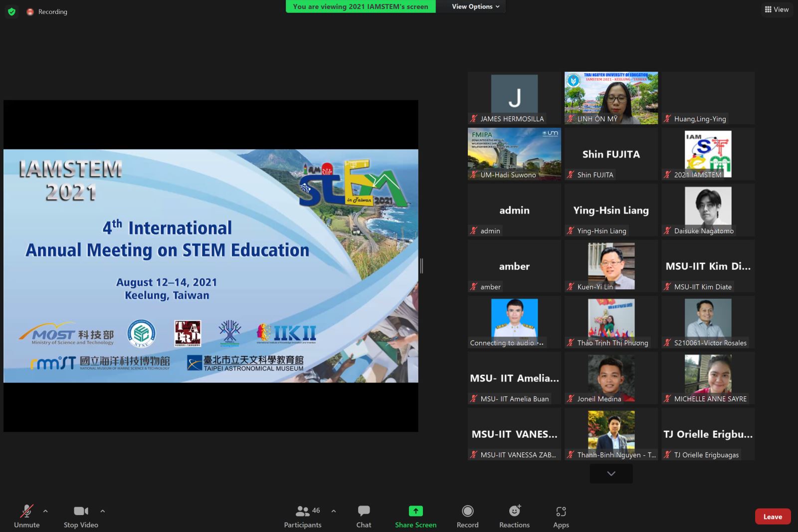Click the Unmute microphone icon
798x532 pixels.
26,511
